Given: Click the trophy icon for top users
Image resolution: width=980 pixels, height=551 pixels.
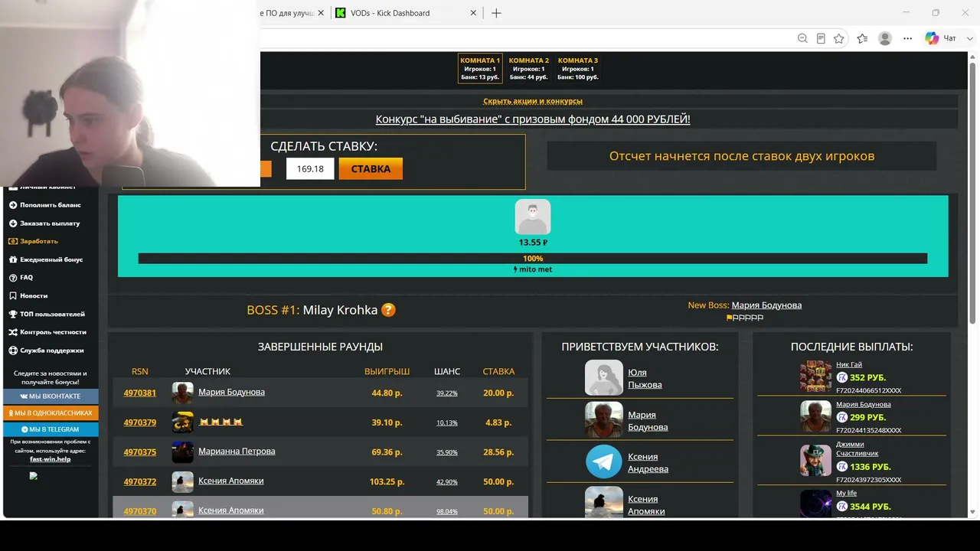Looking at the screenshot, I should pos(13,315).
